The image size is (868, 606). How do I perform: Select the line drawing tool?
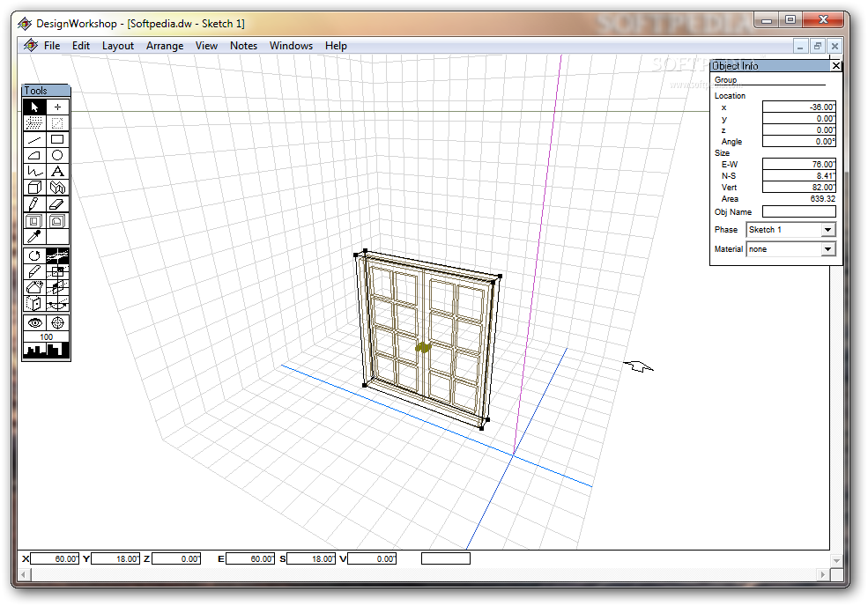tap(34, 139)
